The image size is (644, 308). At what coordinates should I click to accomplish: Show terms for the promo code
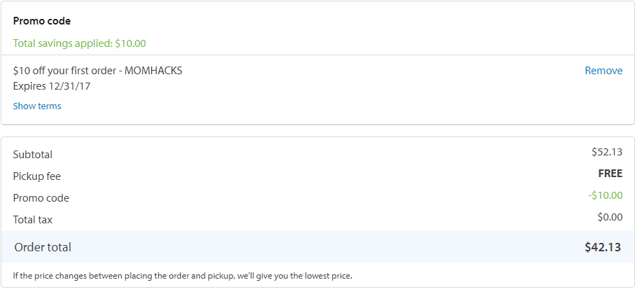coord(37,106)
